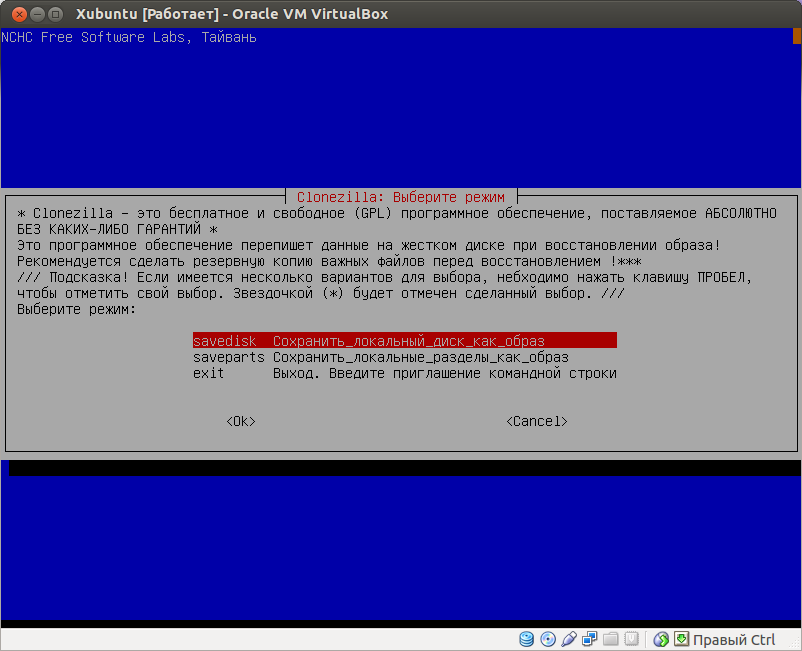Click the <Cancel> button

coord(537,421)
